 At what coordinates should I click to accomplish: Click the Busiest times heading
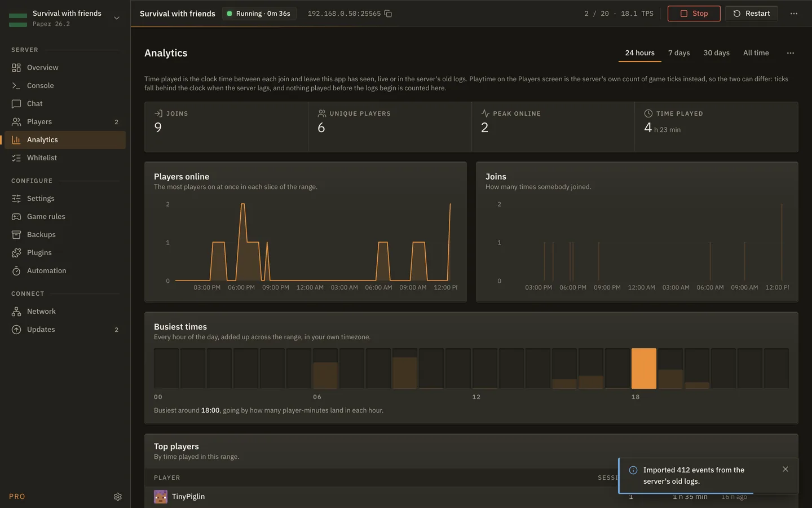(180, 327)
